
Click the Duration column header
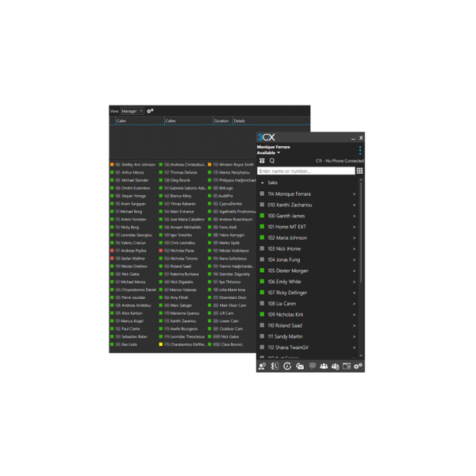(x=222, y=121)
